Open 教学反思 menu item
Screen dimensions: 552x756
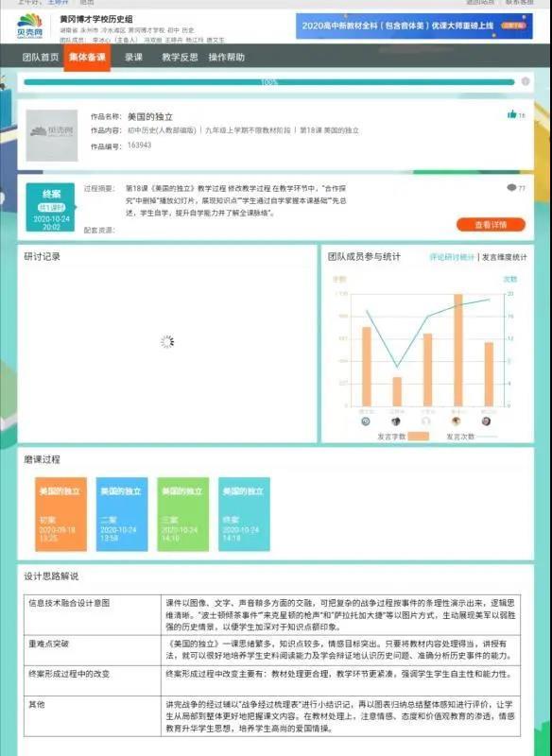(180, 58)
